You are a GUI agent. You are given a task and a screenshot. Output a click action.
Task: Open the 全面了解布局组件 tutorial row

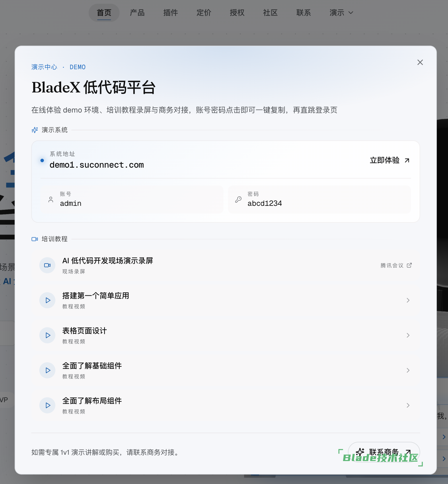(x=226, y=405)
